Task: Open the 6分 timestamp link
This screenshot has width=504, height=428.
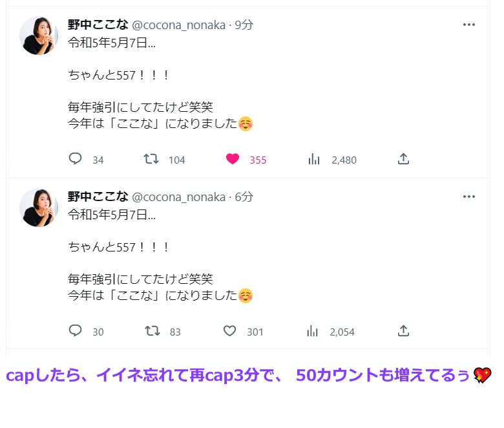Action: [x=244, y=197]
